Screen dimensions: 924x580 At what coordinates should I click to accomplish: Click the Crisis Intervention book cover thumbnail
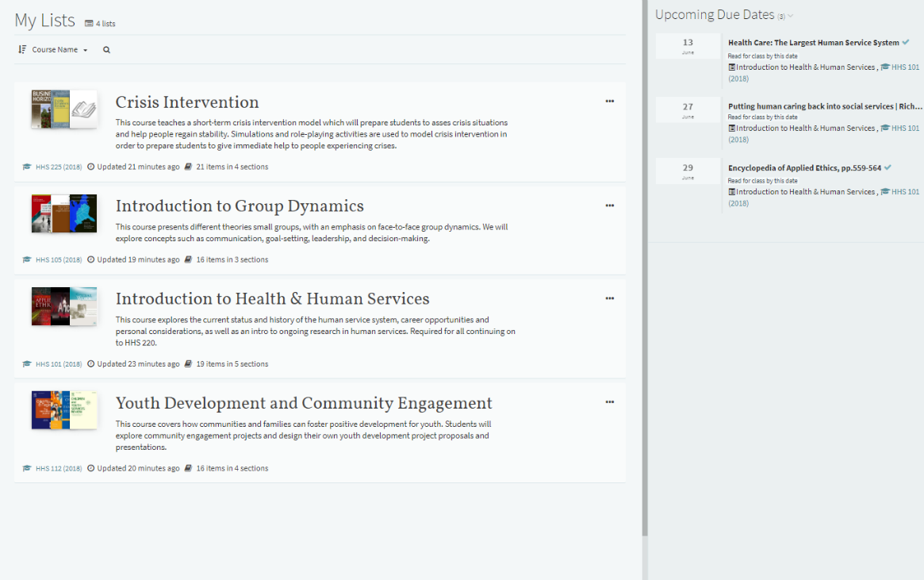[x=63, y=109]
